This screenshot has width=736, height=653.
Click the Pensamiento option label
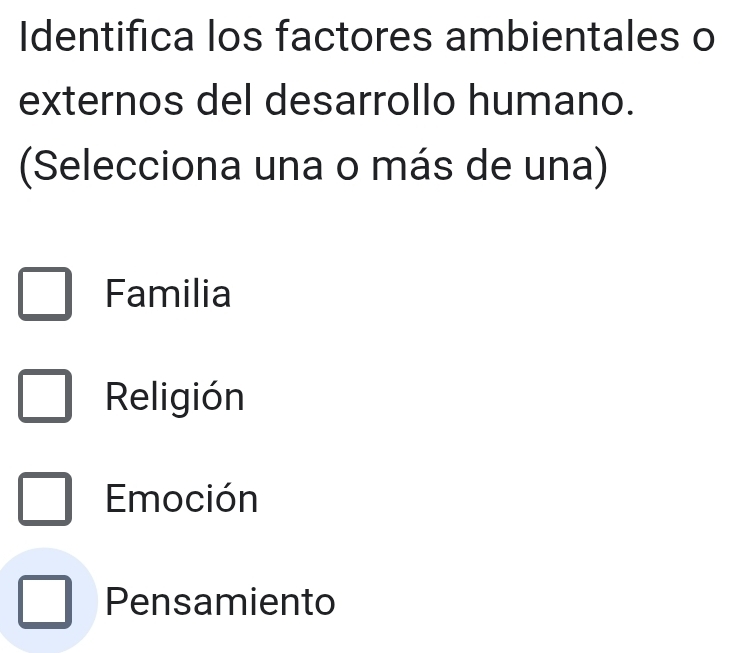tap(220, 602)
